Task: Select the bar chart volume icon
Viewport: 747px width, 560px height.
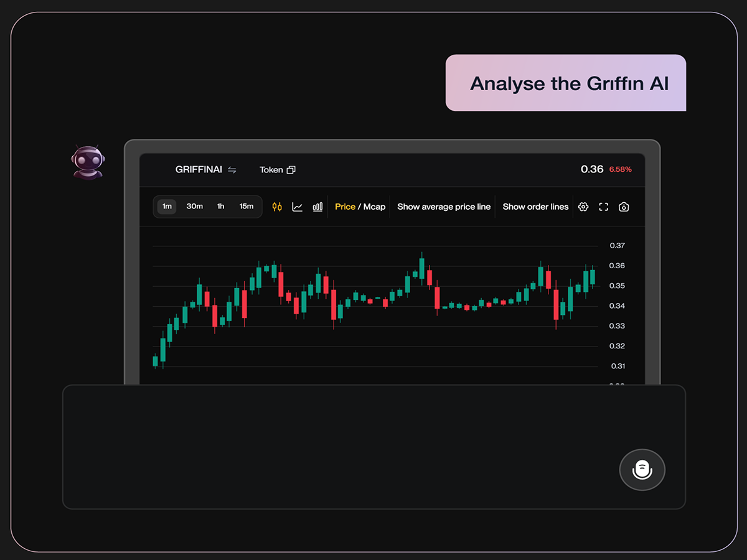Action: (x=317, y=207)
